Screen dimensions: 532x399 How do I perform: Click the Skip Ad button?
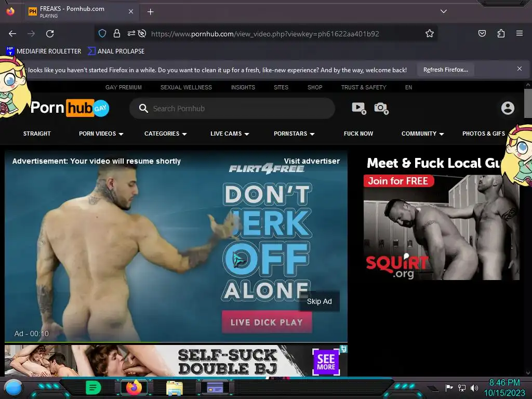point(320,301)
